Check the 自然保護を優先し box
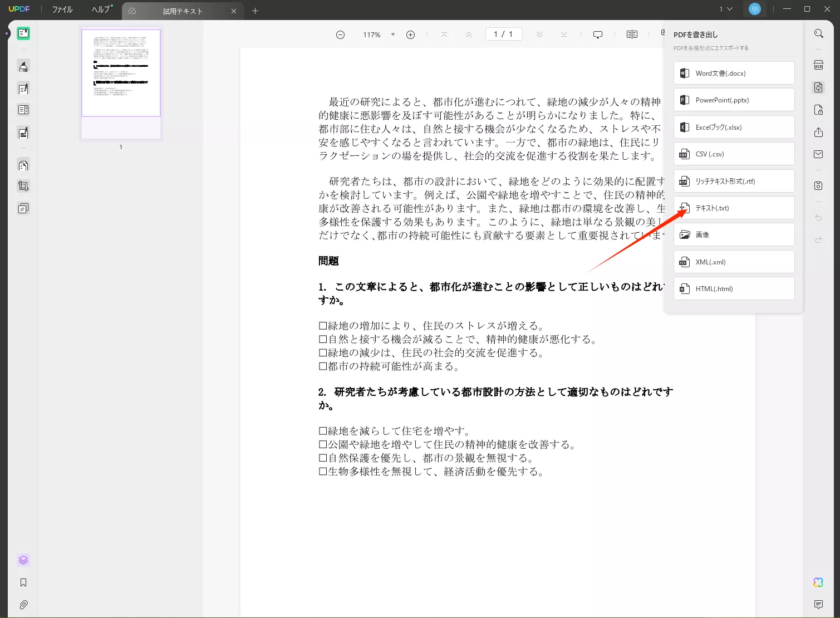The width and height of the screenshot is (840, 618). tap(323, 458)
